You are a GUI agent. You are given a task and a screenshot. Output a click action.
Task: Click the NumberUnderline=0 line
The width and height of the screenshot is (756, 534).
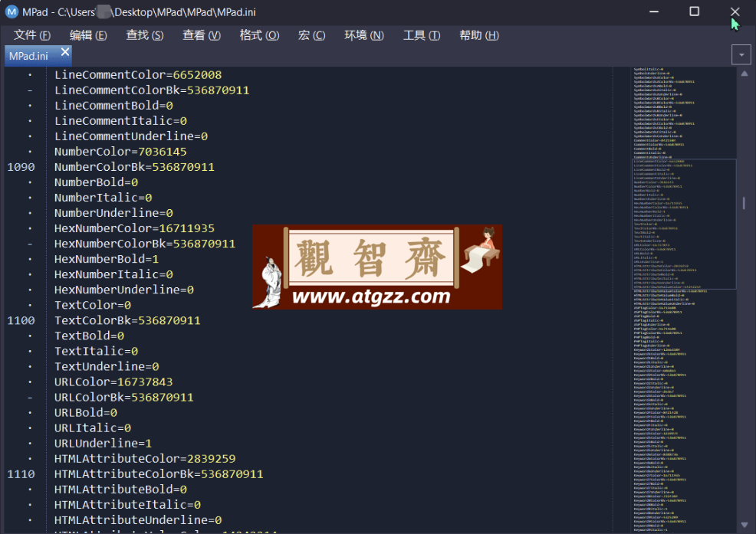(x=113, y=213)
